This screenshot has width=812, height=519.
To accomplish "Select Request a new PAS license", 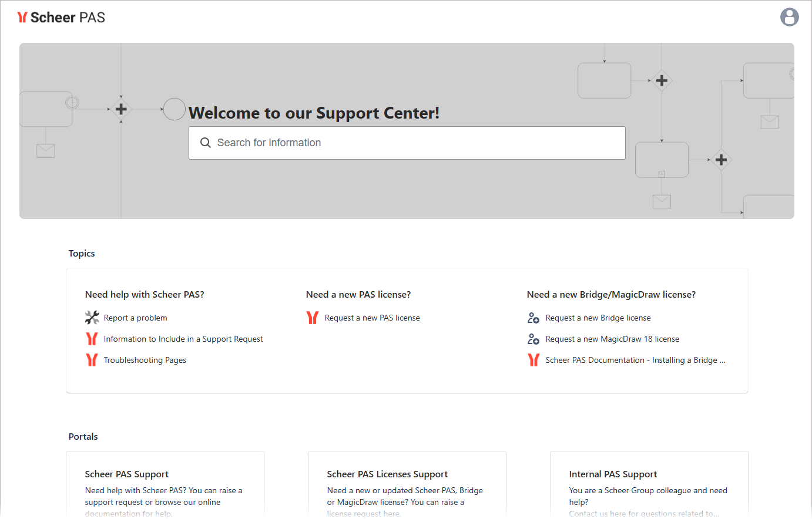I will coord(372,318).
